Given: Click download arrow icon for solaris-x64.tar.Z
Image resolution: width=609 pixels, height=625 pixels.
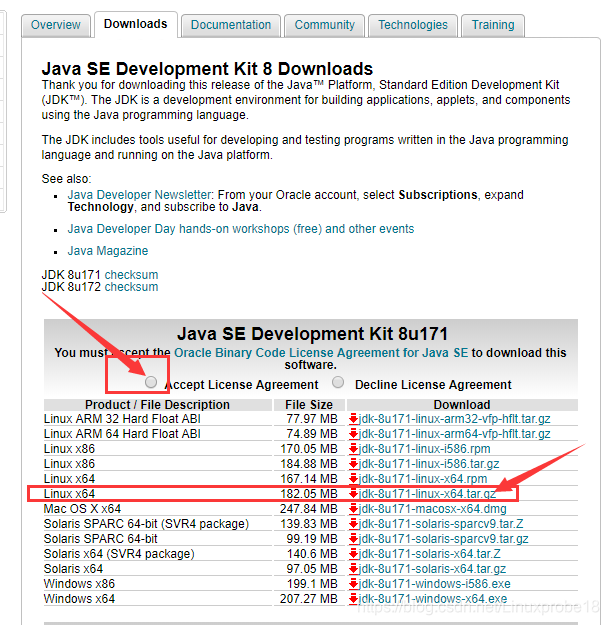Looking at the screenshot, I should [x=353, y=554].
